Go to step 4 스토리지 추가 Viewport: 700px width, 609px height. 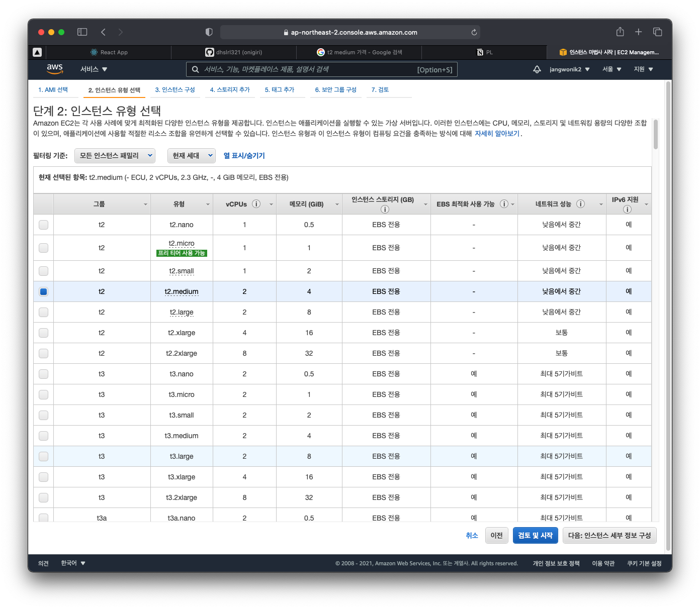pos(230,90)
